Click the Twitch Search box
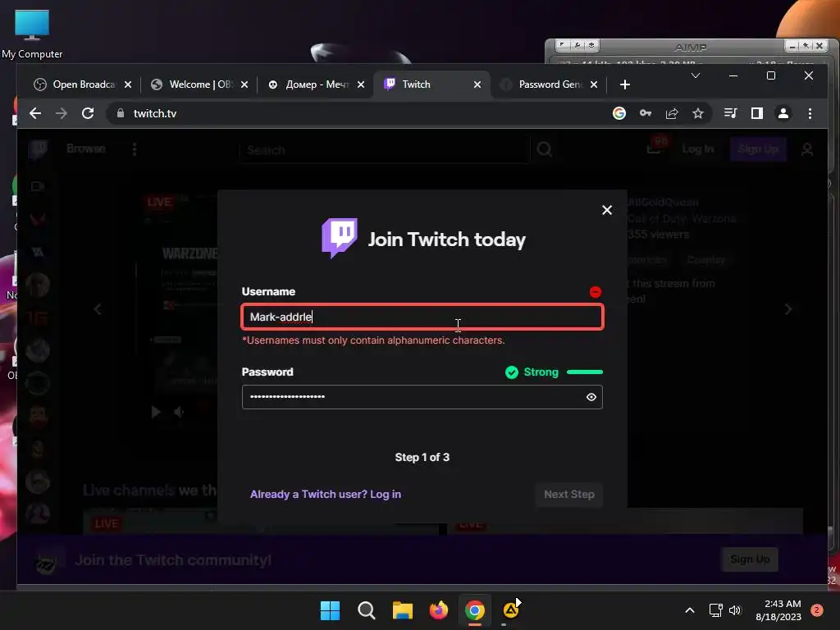 point(385,150)
